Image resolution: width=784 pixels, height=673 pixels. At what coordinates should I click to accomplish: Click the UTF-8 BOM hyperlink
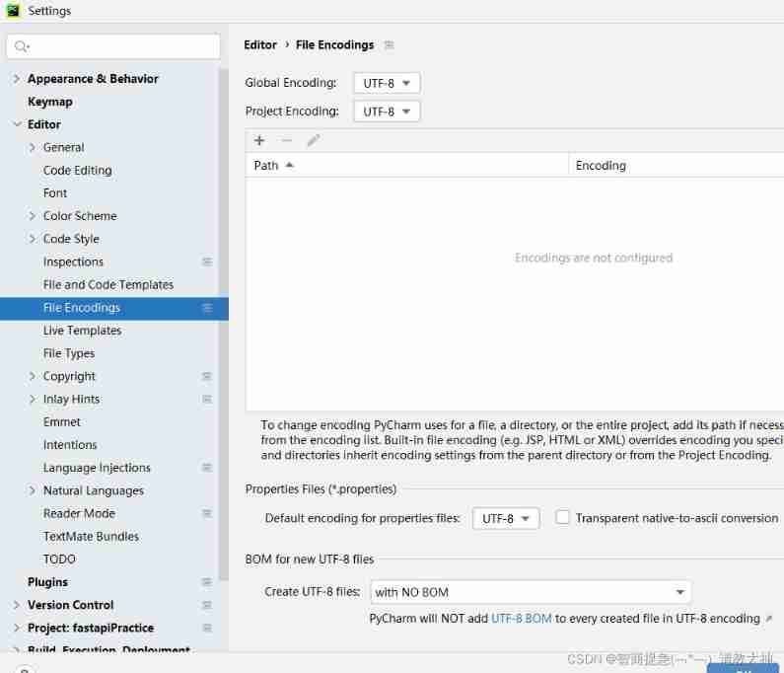click(x=521, y=619)
